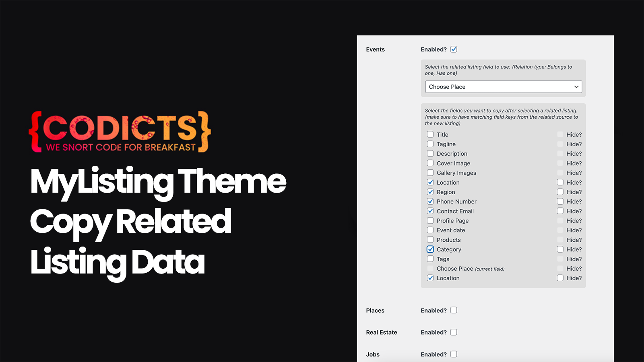The height and width of the screenshot is (362, 644).
Task: Toggle Hide? for Phone Number
Action: pyautogui.click(x=560, y=202)
